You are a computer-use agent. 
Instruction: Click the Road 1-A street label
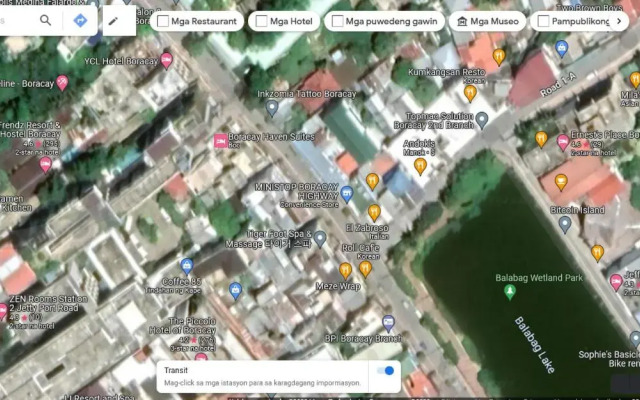[558, 85]
